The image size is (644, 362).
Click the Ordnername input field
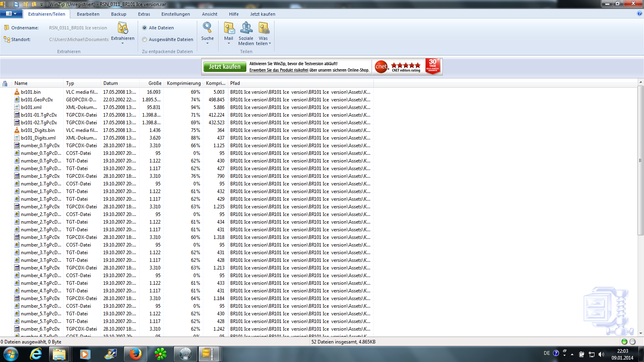coord(78,28)
